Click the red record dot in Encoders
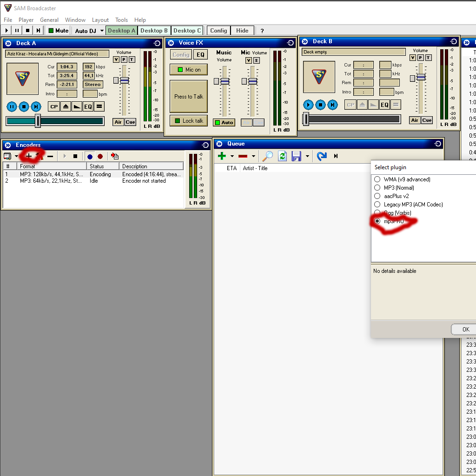The image size is (476, 476). (x=100, y=156)
